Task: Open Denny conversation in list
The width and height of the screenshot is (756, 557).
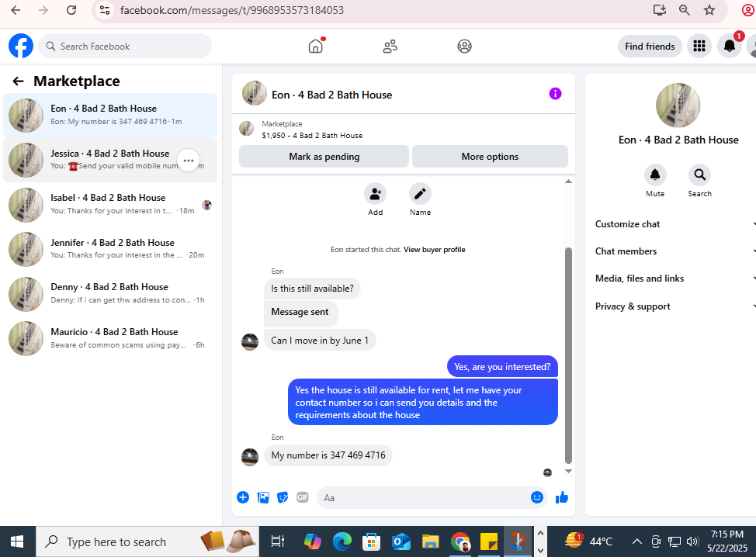Action: pos(110,294)
